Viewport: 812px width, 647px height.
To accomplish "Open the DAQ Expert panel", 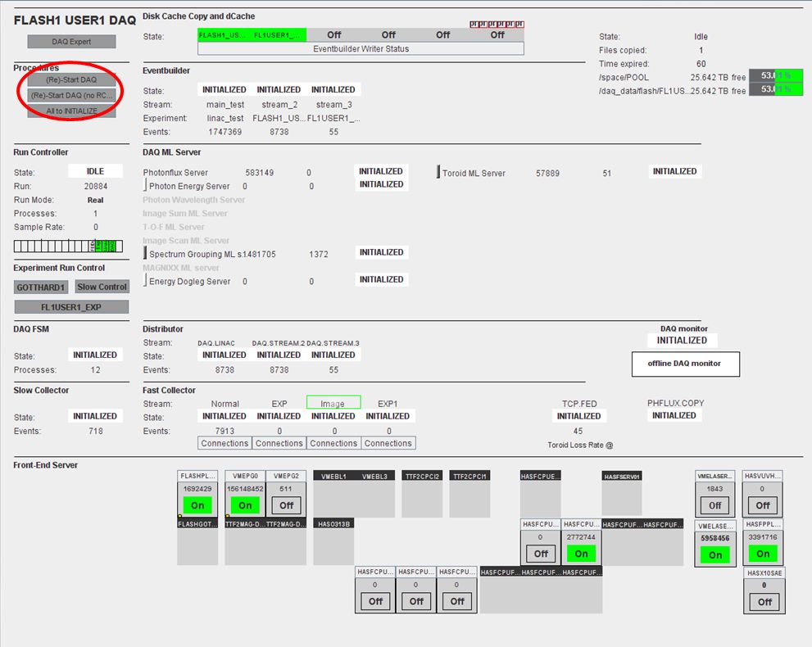I will (x=71, y=42).
